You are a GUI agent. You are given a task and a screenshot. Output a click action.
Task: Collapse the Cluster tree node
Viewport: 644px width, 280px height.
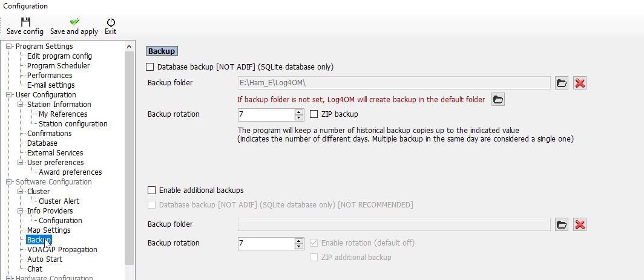[21, 191]
